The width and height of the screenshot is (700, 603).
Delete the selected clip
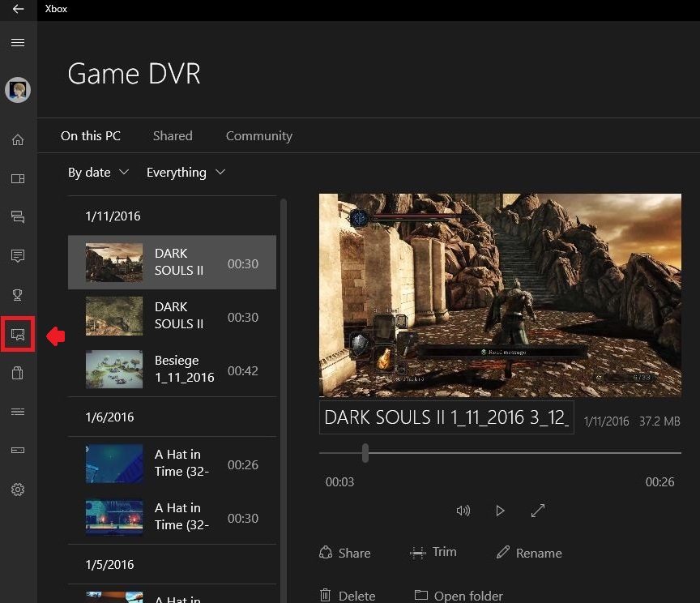(x=348, y=596)
